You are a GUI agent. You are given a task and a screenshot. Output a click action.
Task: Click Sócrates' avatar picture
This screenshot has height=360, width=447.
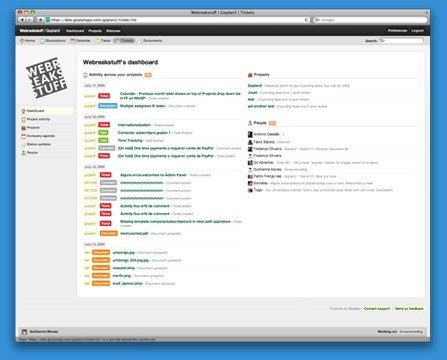point(250,183)
